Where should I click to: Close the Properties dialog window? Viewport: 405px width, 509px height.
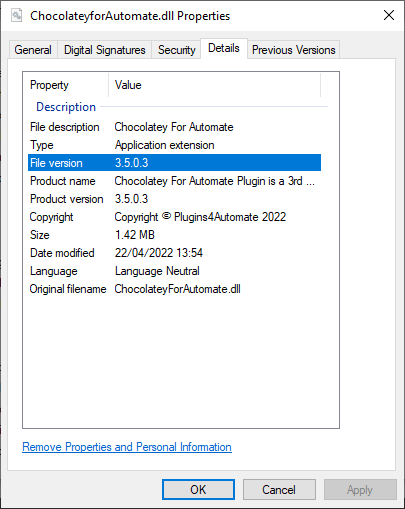[x=389, y=15]
